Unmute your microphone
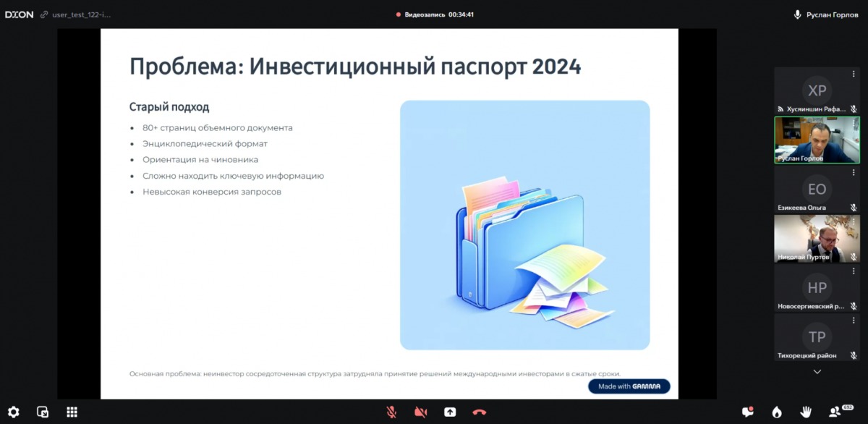The width and height of the screenshot is (868, 424). [391, 412]
